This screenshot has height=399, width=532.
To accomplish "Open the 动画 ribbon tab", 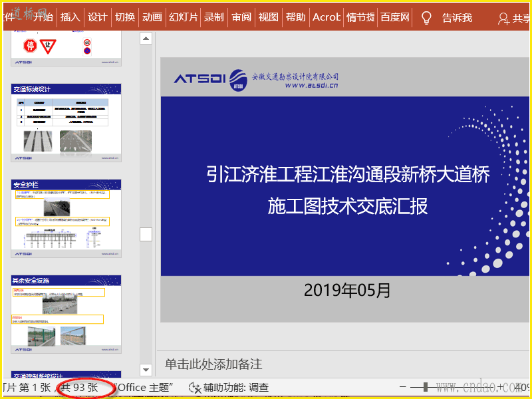I will pyautogui.click(x=152, y=17).
